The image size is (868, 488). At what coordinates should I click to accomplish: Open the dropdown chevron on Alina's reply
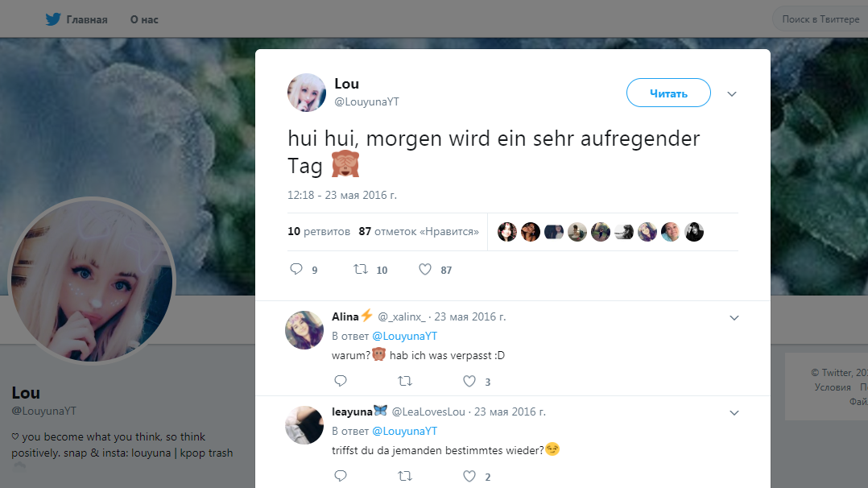click(734, 317)
